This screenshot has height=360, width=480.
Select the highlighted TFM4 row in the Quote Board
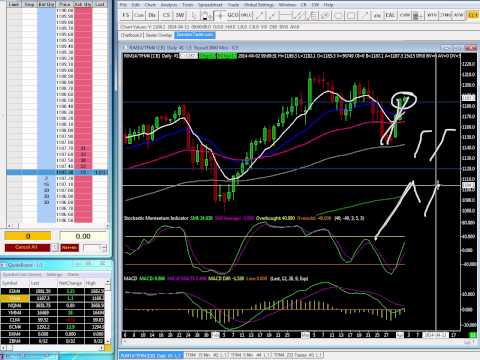pyautogui.click(x=53, y=298)
